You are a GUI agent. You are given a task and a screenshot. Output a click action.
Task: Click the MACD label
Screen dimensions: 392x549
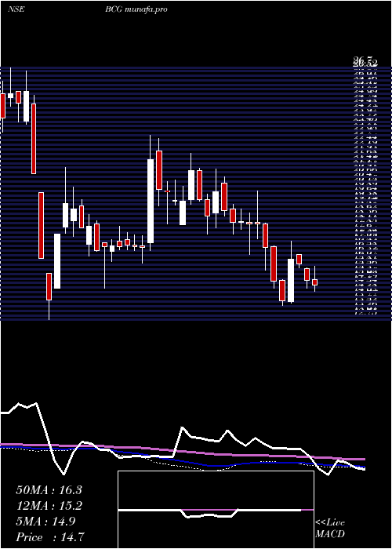(330, 534)
